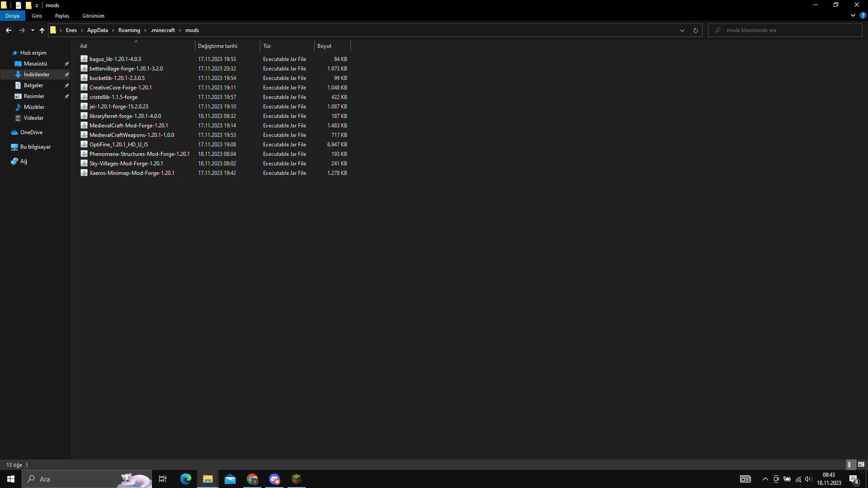
Task: Click the Up one level arrow
Action: click(42, 30)
